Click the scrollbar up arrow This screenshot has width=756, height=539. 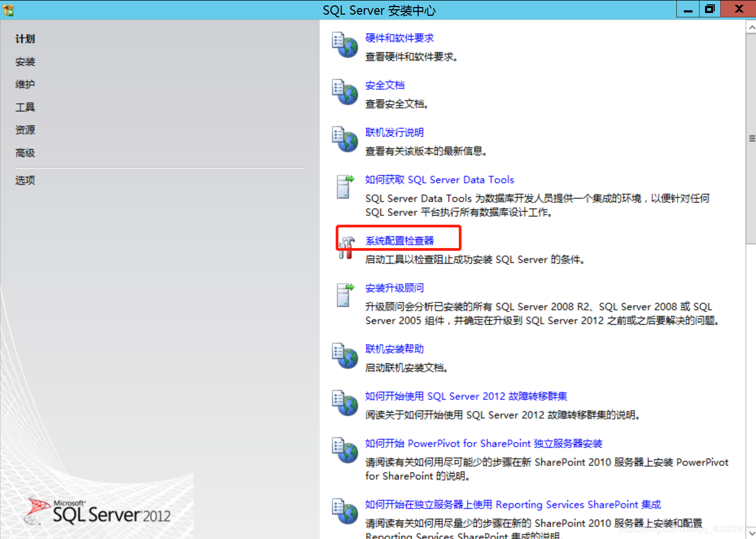(751, 27)
